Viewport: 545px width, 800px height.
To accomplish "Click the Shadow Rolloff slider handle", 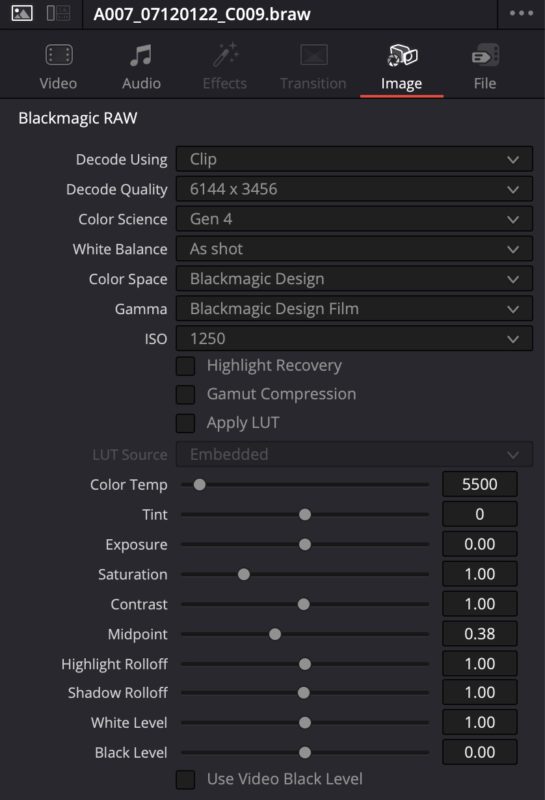I will point(304,693).
